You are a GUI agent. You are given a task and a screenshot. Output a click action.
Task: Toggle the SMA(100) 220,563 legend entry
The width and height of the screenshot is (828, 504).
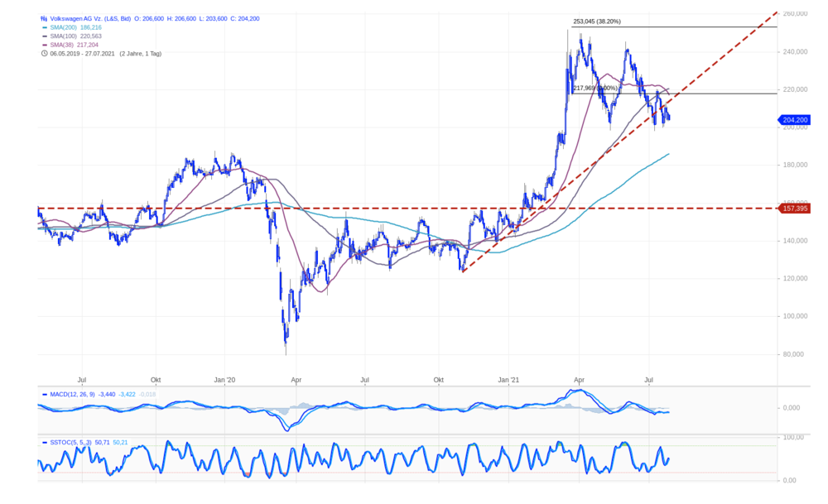pos(75,36)
